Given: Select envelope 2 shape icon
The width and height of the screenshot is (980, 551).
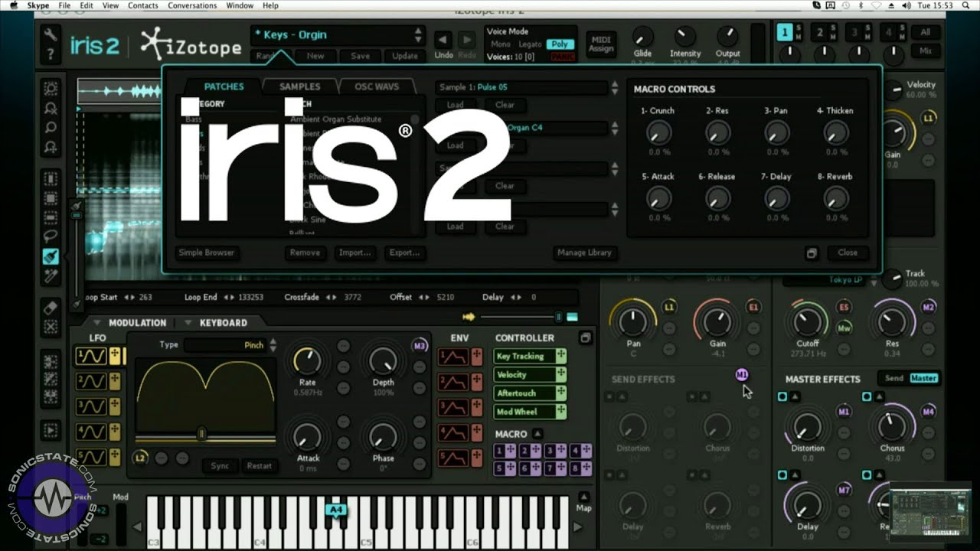Looking at the screenshot, I should click(x=452, y=382).
